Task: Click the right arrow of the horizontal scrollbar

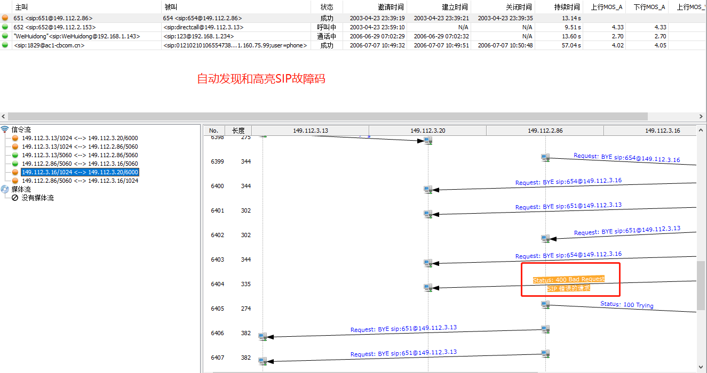Action: [701, 116]
